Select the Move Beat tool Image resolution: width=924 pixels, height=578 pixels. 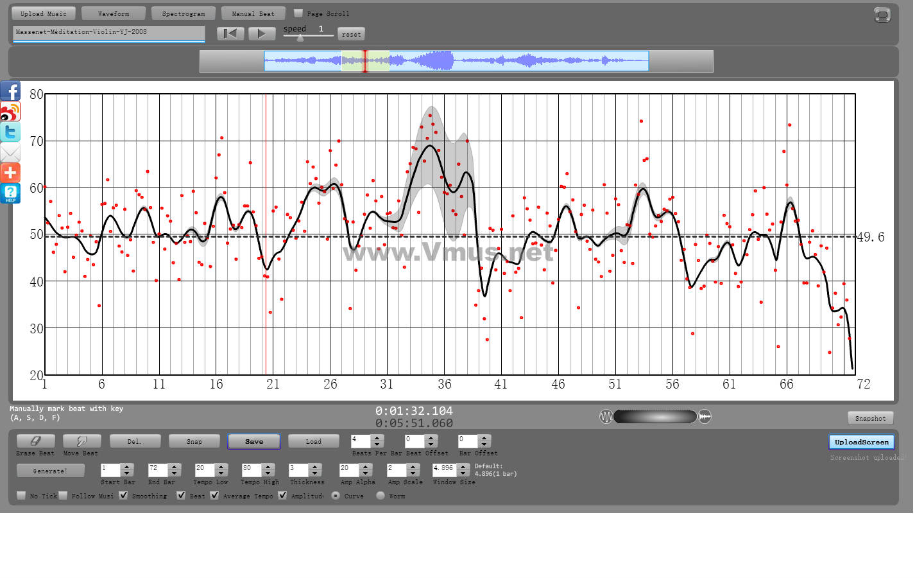point(81,441)
